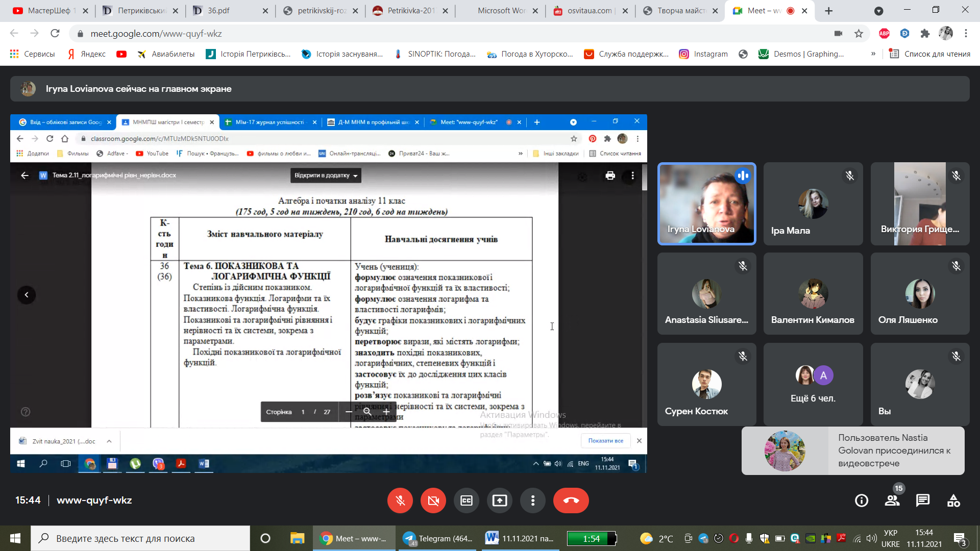Open the Сервисы apps bookmark
The width and height of the screenshot is (980, 551).
click(32, 54)
